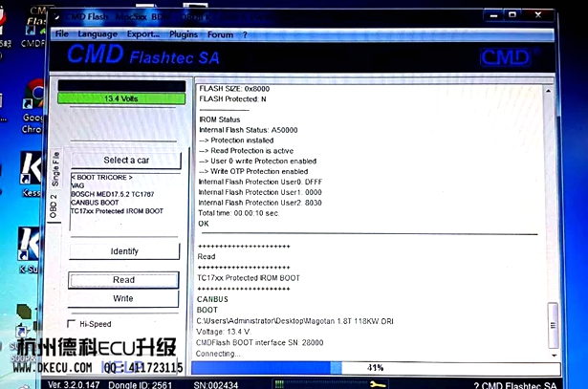
Task: Click the Read button
Action: 123,280
